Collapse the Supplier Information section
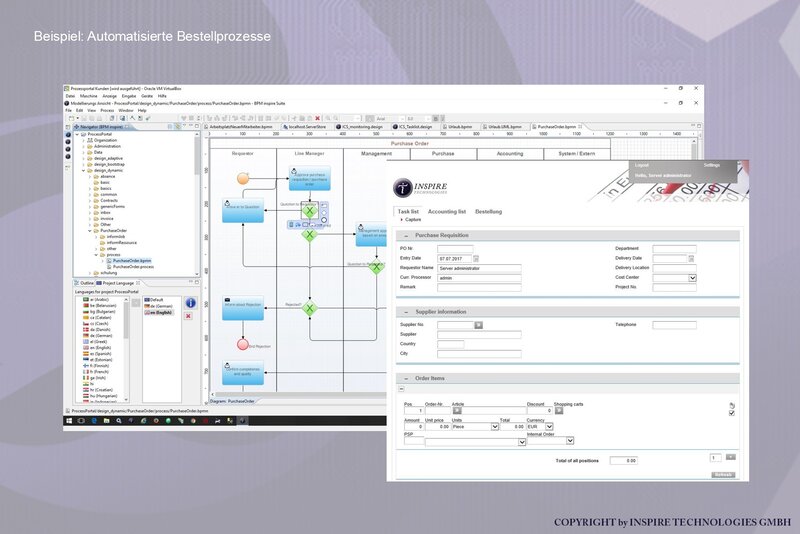The image size is (800, 534). click(x=406, y=312)
